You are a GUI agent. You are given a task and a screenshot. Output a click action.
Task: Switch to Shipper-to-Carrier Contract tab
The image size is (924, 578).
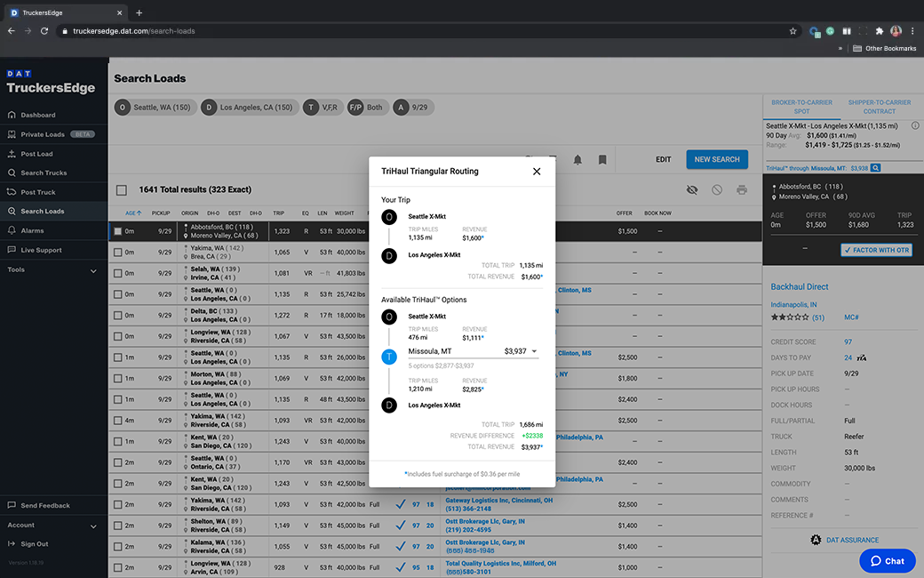[x=880, y=107]
